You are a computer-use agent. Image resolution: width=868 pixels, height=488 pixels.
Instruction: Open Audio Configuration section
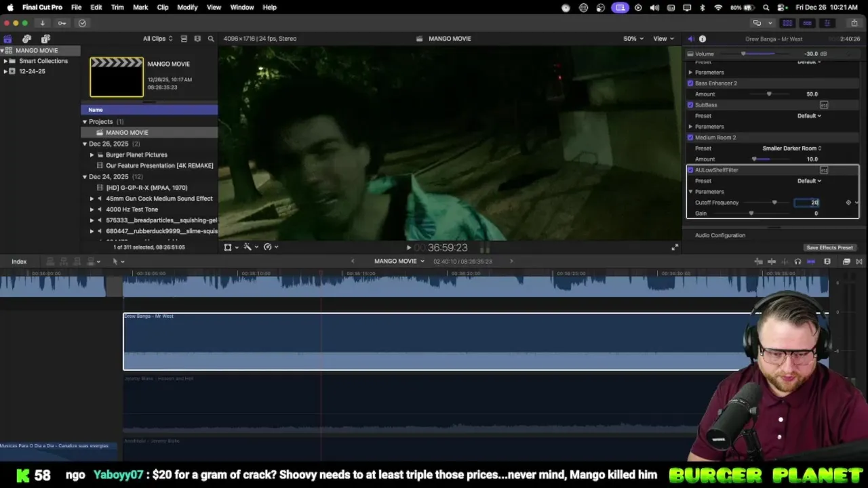point(720,235)
